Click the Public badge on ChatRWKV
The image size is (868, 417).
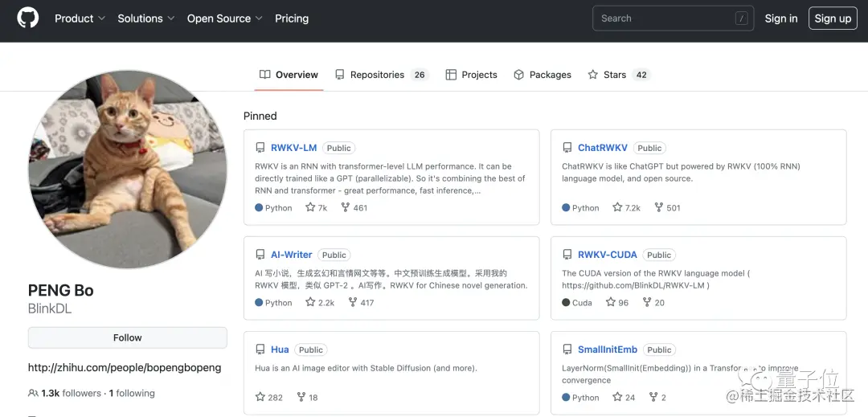point(649,148)
